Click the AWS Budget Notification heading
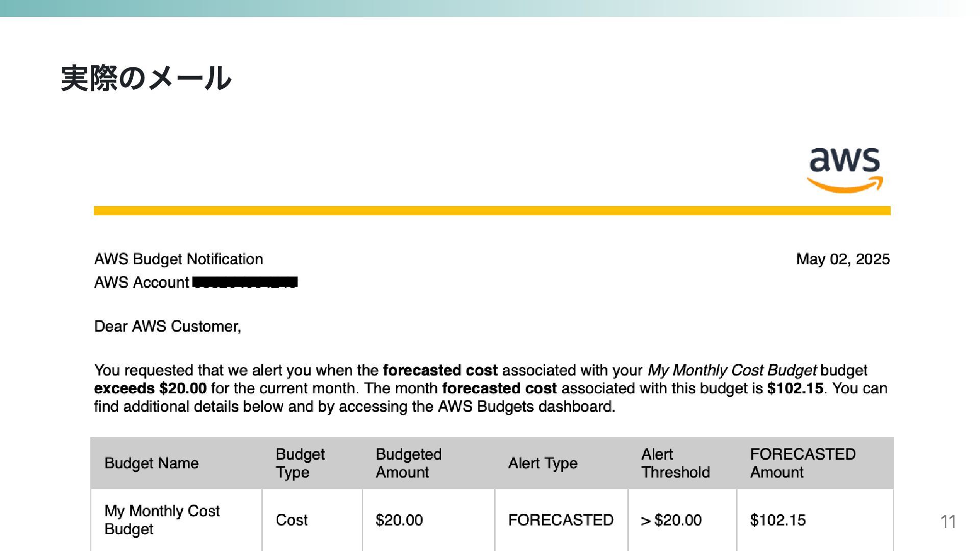Screen dimensions: 980x551 point(179,259)
